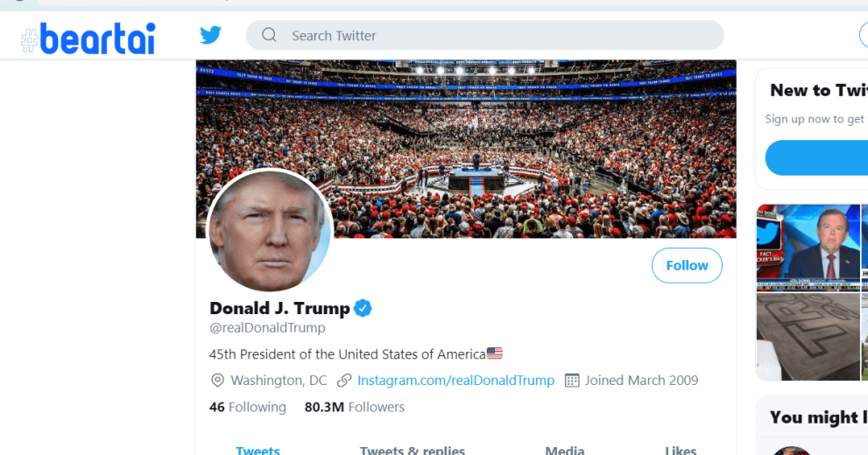The height and width of the screenshot is (455, 868).
Task: Click the location pin icon
Action: point(217,381)
